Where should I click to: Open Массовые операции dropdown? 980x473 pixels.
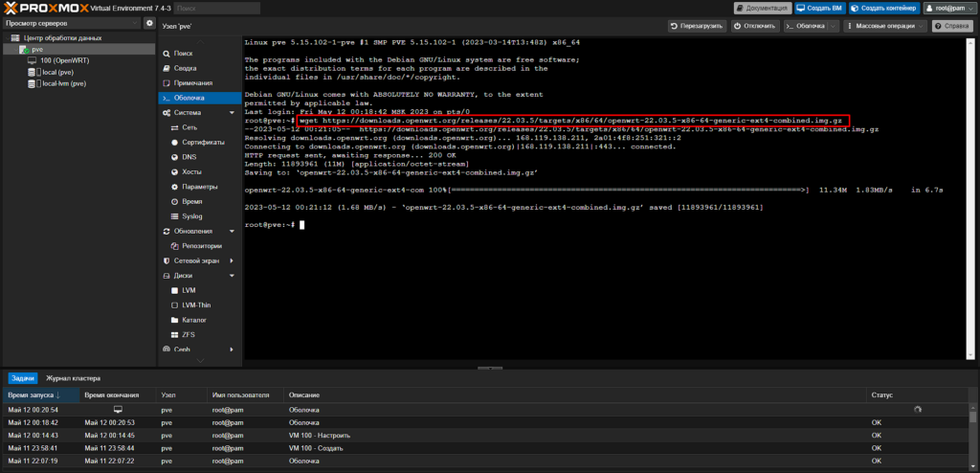tap(885, 26)
